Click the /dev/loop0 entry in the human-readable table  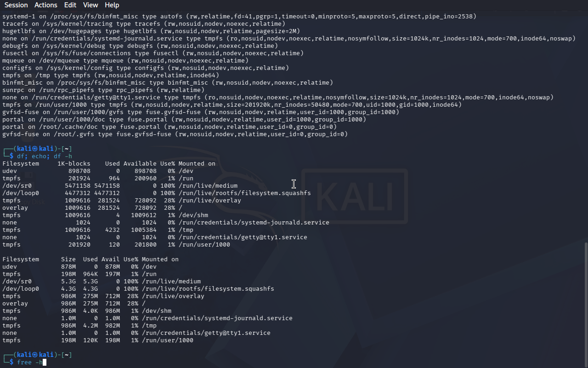tap(21, 288)
